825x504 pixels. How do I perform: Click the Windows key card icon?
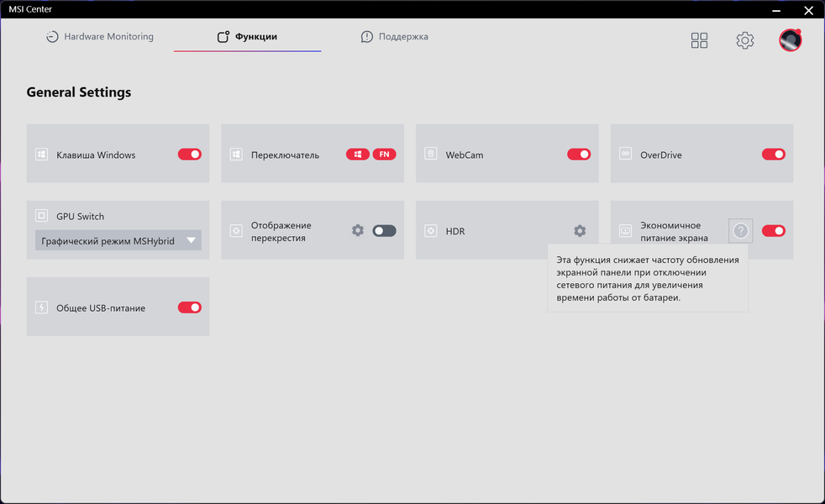41,155
